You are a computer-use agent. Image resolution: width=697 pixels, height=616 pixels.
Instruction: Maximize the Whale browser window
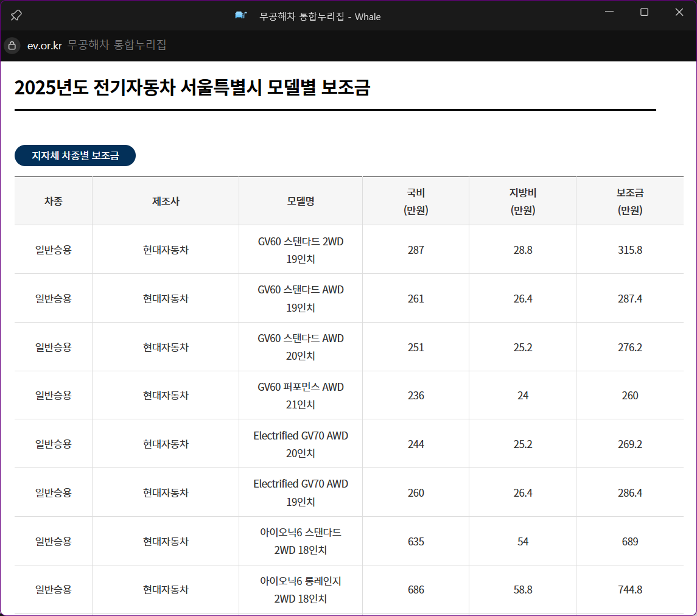(x=644, y=12)
